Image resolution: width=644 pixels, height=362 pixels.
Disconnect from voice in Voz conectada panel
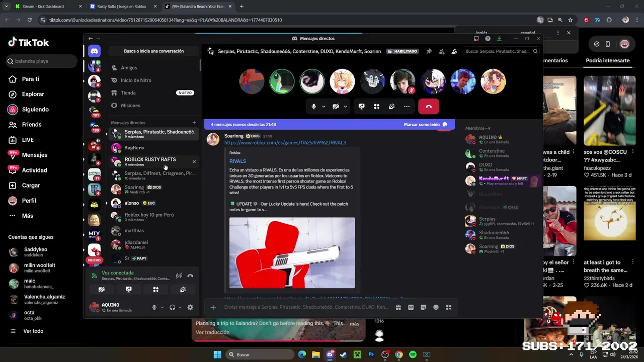(190, 276)
